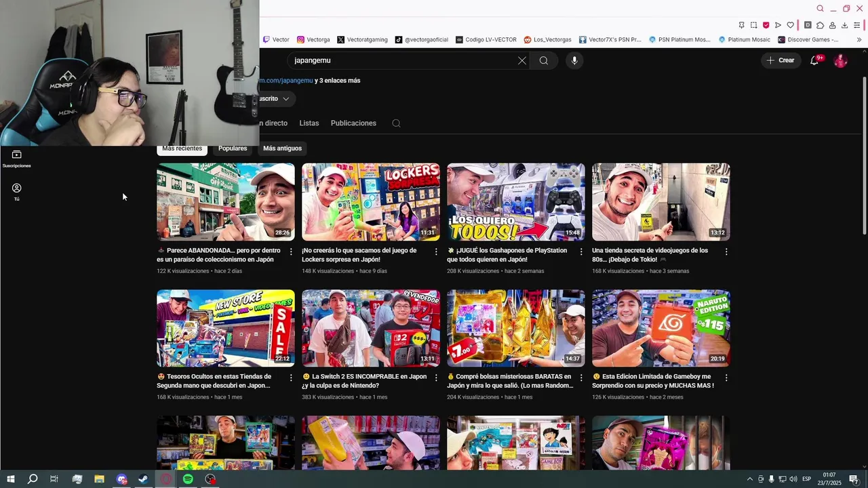This screenshot has width=868, height=488.
Task: Open the Windows Start menu
Action: [11, 479]
